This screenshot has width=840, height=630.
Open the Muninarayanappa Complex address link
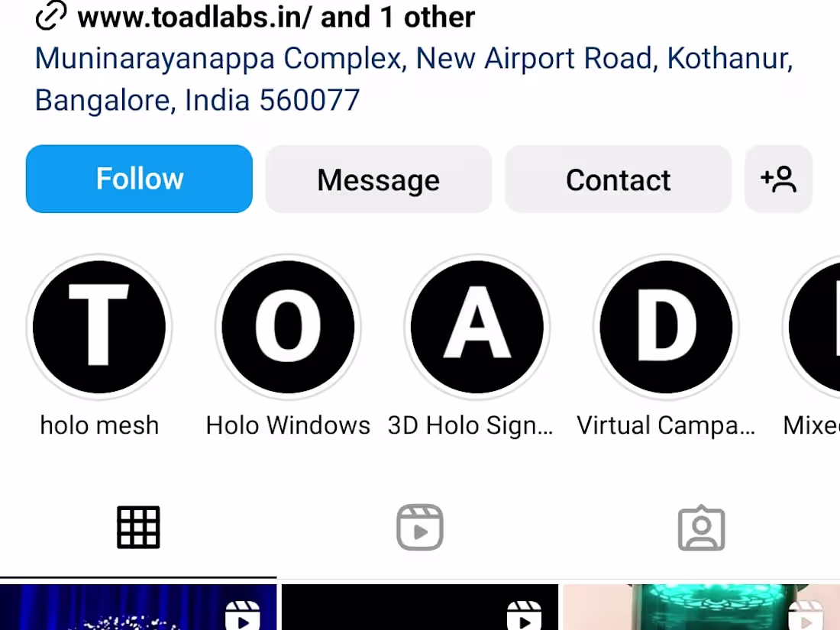414,79
